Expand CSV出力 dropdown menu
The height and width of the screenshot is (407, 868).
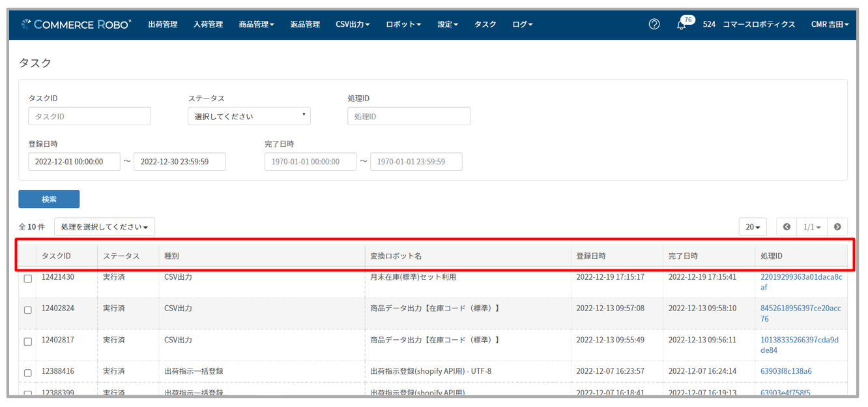(353, 24)
